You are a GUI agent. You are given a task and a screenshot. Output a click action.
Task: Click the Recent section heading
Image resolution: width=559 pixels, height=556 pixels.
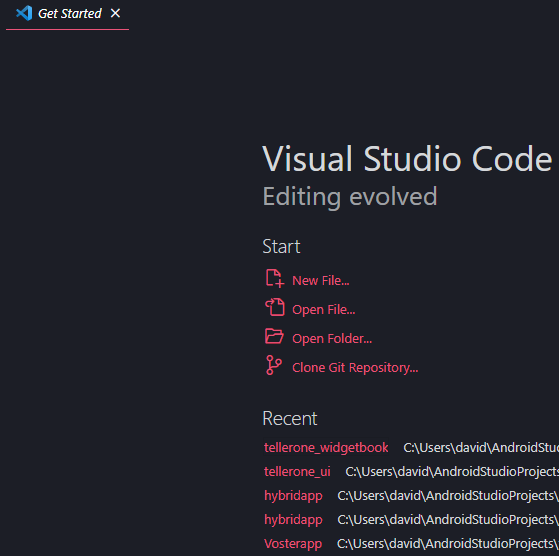point(289,418)
